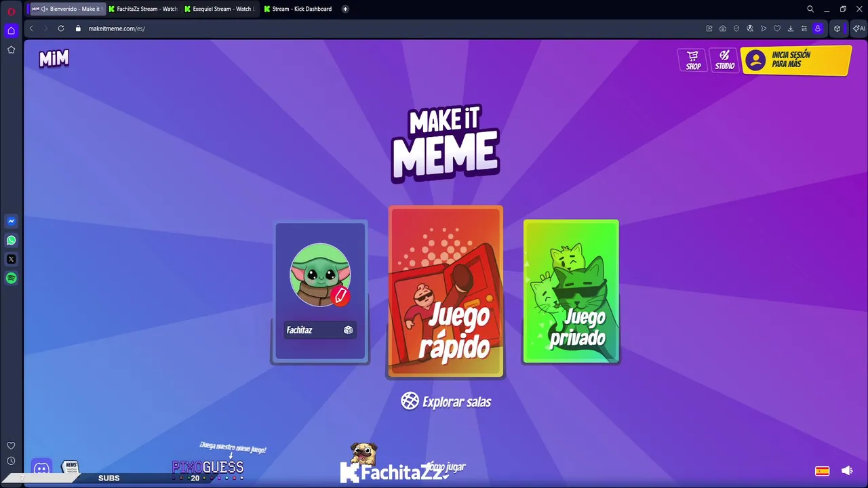Randomize name with the dice icon
Viewport: 868px width, 488px height.
348,330
